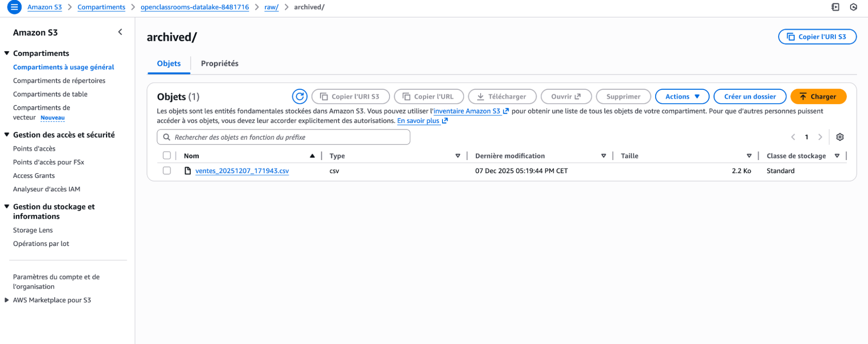Click the Supprimer button

pyautogui.click(x=624, y=96)
